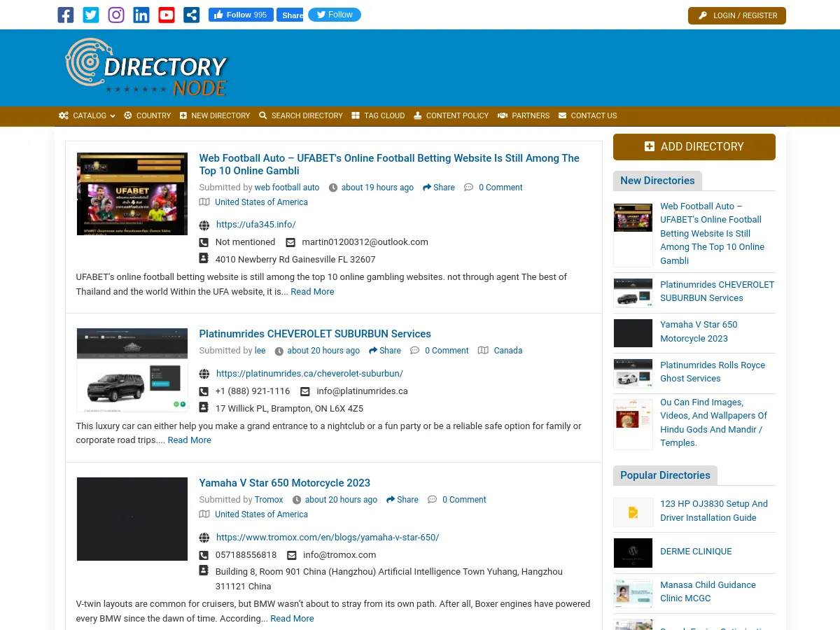840x630 pixels.
Task: Open the Instagram icon
Action: point(115,15)
